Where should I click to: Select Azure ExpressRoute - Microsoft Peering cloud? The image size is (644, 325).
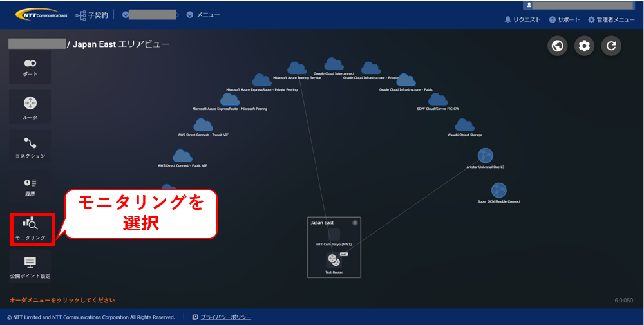pyautogui.click(x=230, y=99)
